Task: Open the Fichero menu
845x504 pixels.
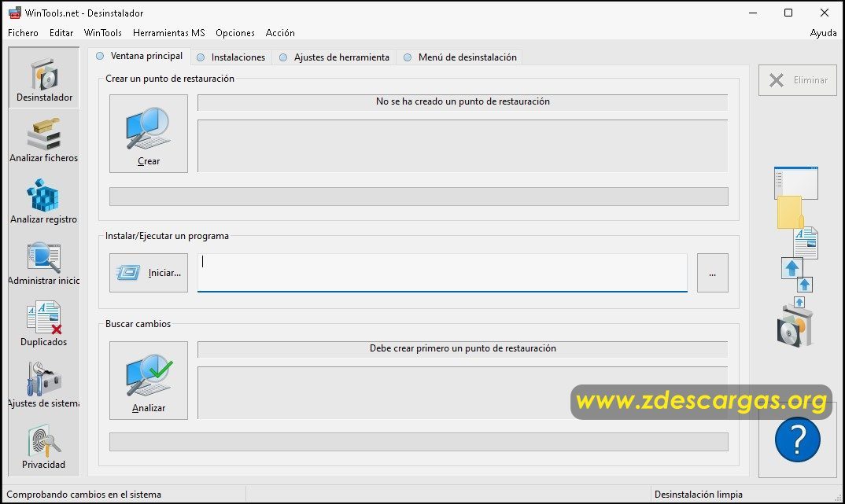Action: [x=23, y=33]
